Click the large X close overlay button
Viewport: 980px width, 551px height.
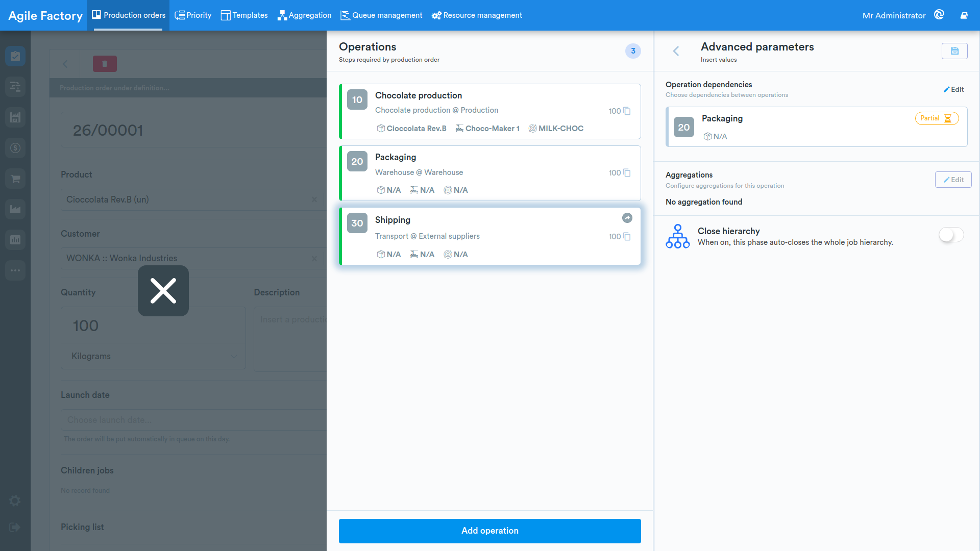pyautogui.click(x=163, y=291)
